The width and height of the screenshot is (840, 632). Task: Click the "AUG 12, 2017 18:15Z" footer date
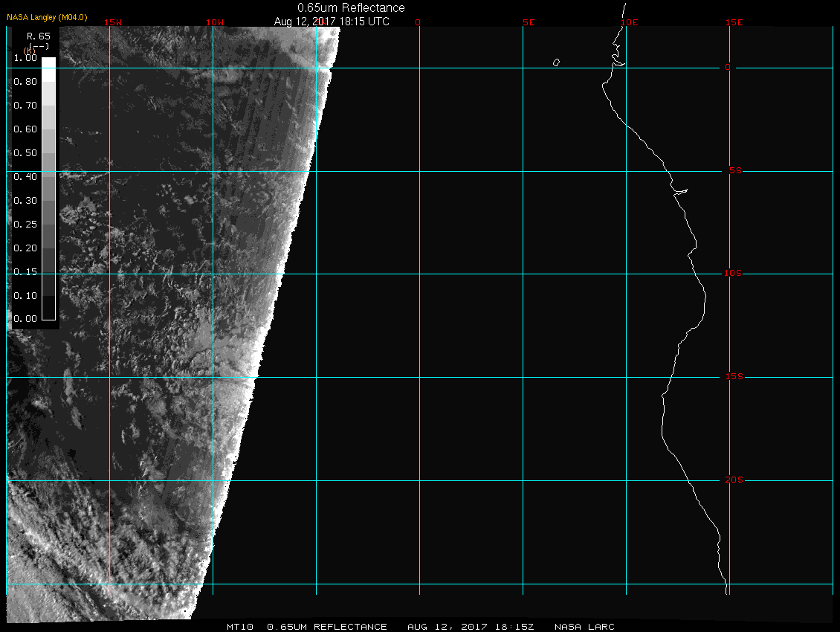pos(471,626)
